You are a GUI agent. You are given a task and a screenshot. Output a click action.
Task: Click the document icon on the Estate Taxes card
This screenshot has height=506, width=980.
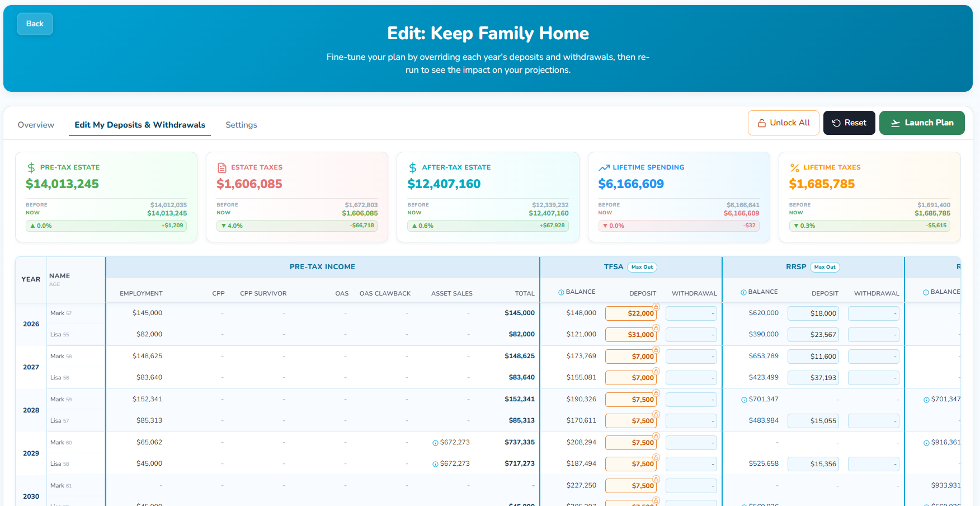coord(222,167)
